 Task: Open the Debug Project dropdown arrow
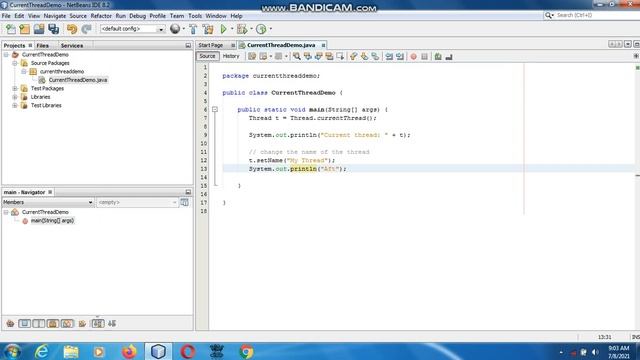click(x=251, y=29)
